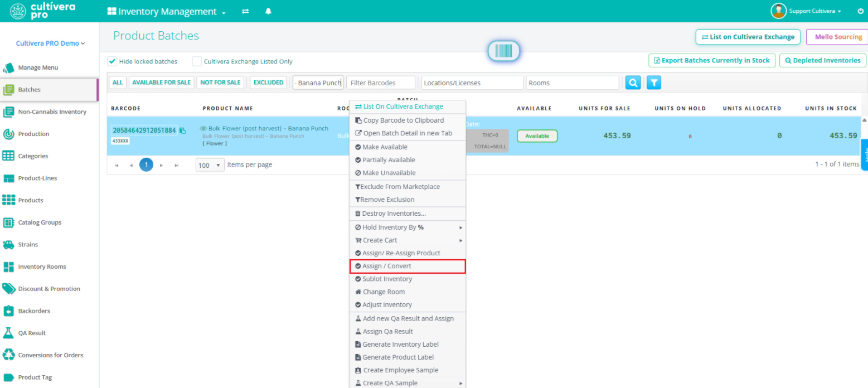Expand Inventory Management dropdown
Viewport: 868px width, 388px height.
tap(167, 12)
